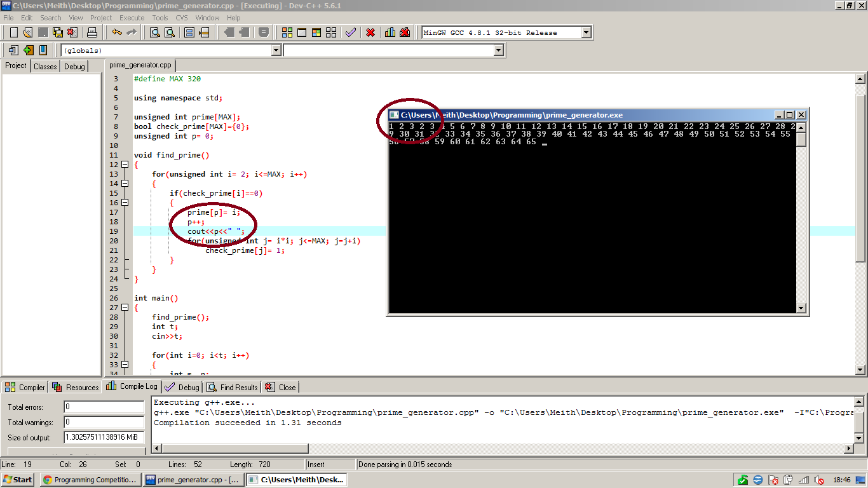Click the Print toolbar icon
This screenshot has height=488, width=868.
pyautogui.click(x=92, y=32)
